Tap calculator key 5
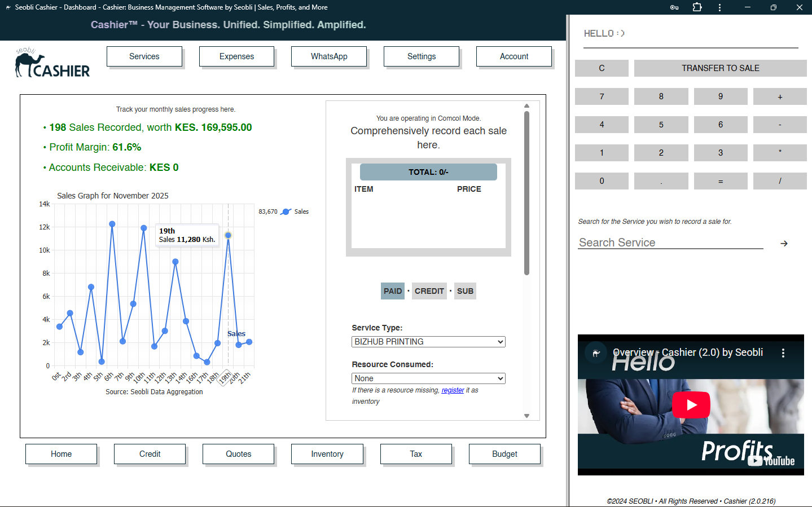812x507 pixels. [x=661, y=125]
